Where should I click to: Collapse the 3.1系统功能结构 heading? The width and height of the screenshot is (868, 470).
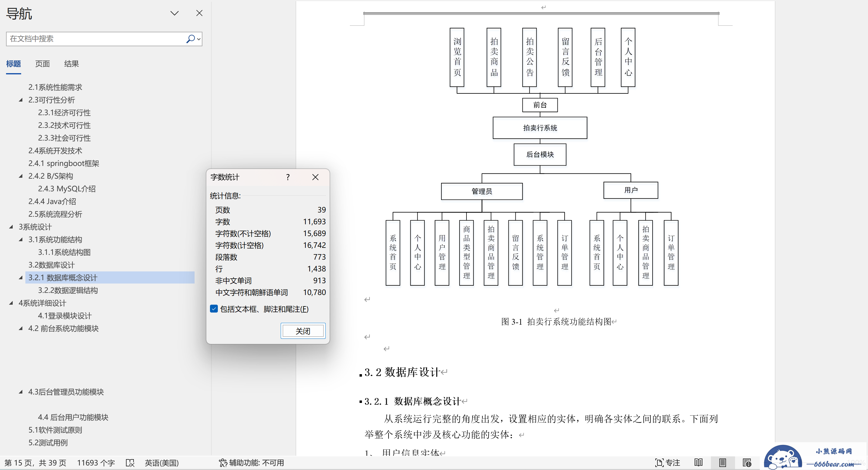pos(21,240)
